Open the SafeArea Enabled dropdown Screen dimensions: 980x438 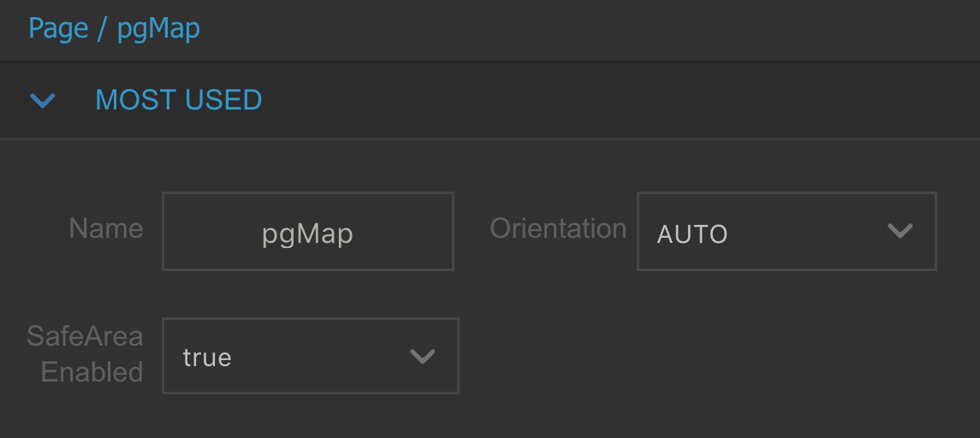(311, 356)
